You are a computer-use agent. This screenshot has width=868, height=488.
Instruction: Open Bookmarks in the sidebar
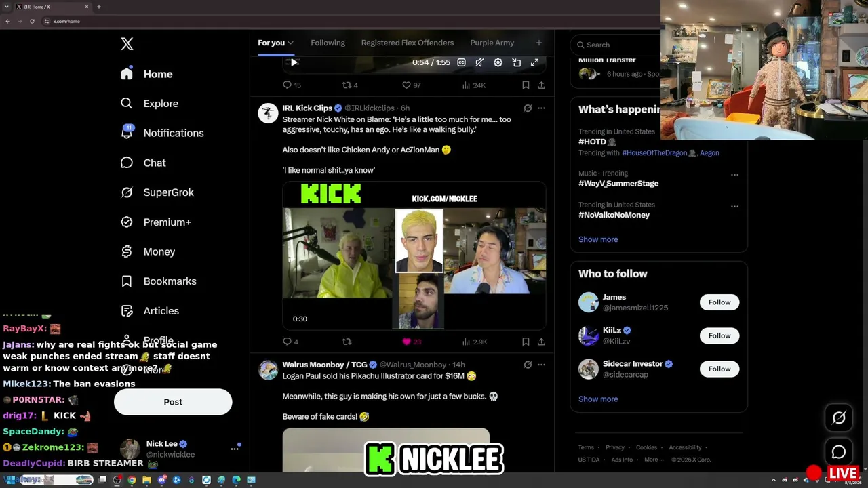(158, 281)
